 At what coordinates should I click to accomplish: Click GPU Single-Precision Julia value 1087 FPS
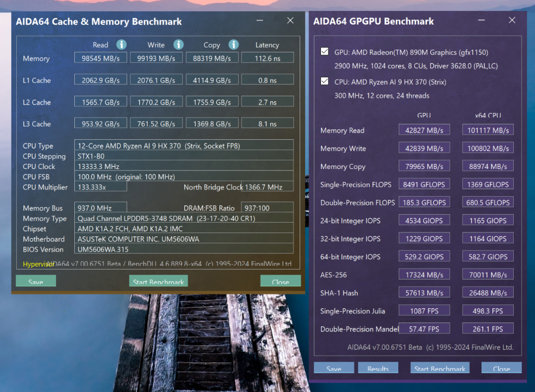pos(424,311)
